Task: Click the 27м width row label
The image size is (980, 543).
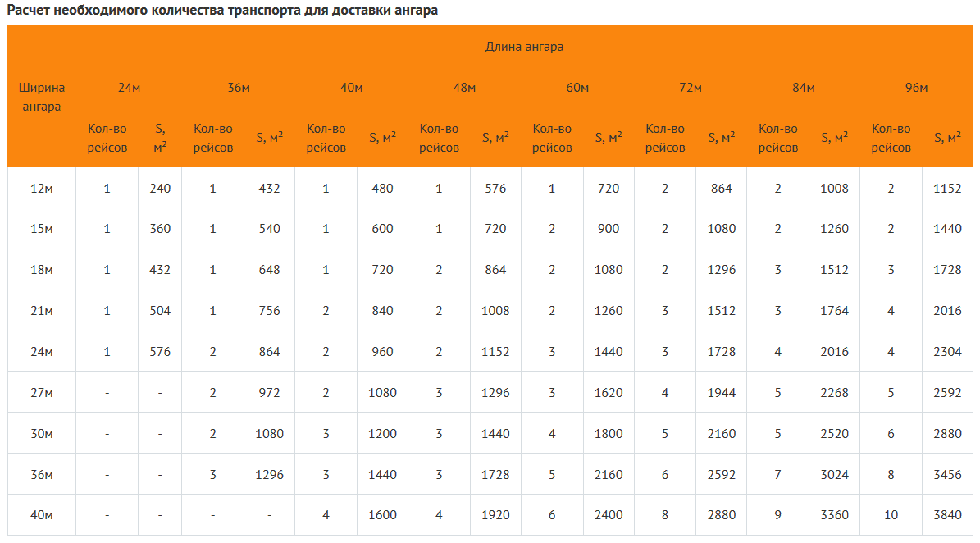Action: click(x=42, y=393)
